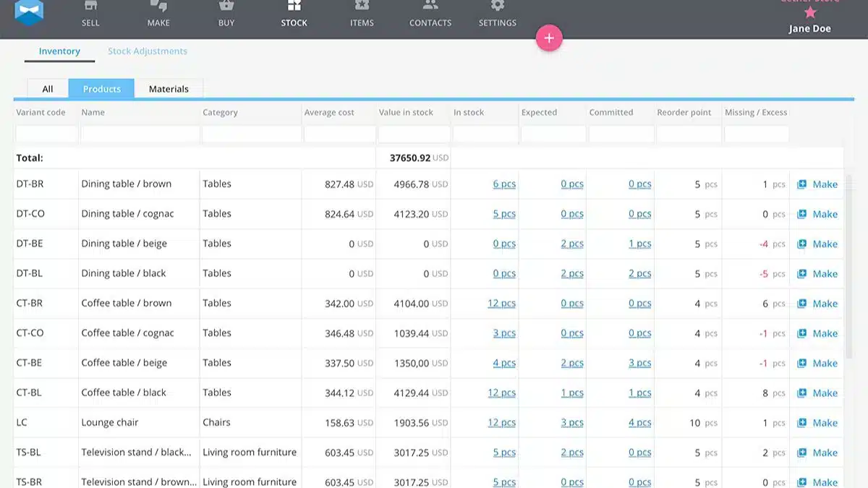Click Name column filter field
Screen dimensions: 868x488
coord(140,134)
